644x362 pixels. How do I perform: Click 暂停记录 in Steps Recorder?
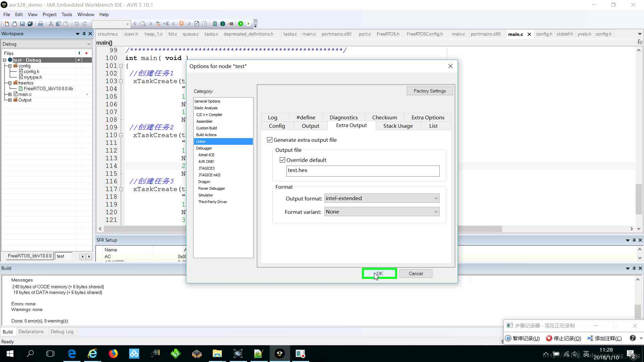pyautogui.click(x=523, y=338)
